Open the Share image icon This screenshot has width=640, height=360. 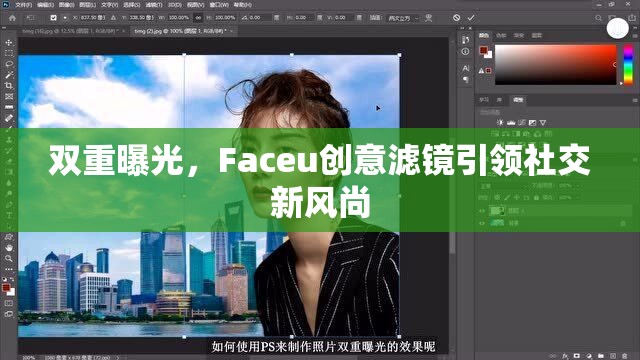coord(633,17)
